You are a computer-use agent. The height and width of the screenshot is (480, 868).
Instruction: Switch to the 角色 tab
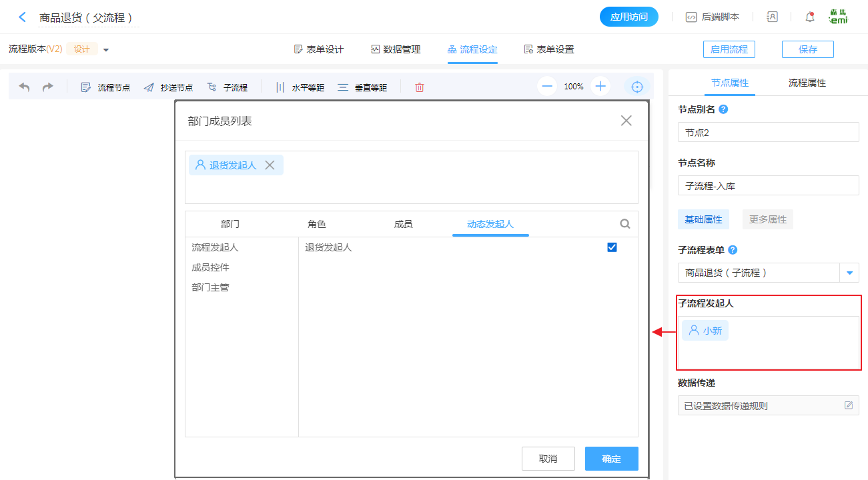(x=316, y=224)
